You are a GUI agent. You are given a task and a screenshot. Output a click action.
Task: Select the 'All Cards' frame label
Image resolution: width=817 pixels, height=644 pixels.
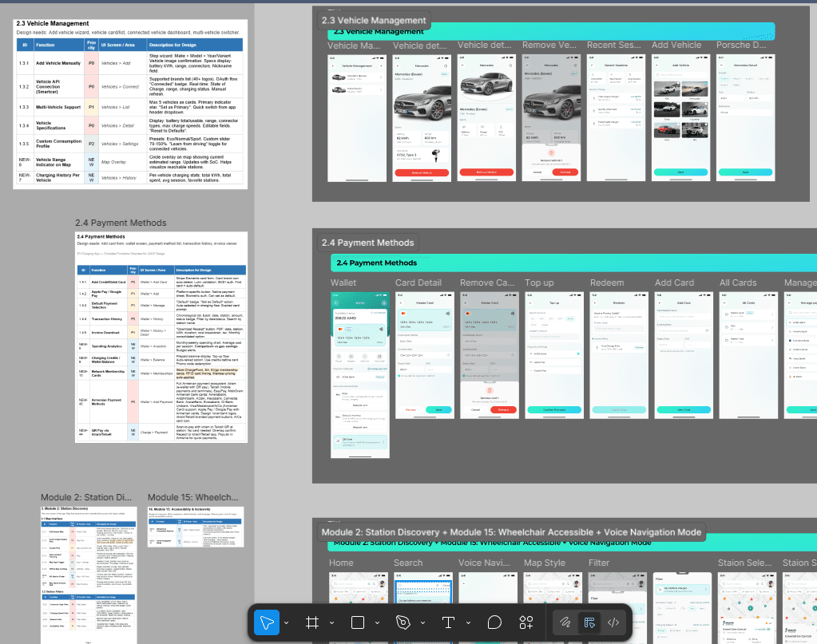coord(738,282)
